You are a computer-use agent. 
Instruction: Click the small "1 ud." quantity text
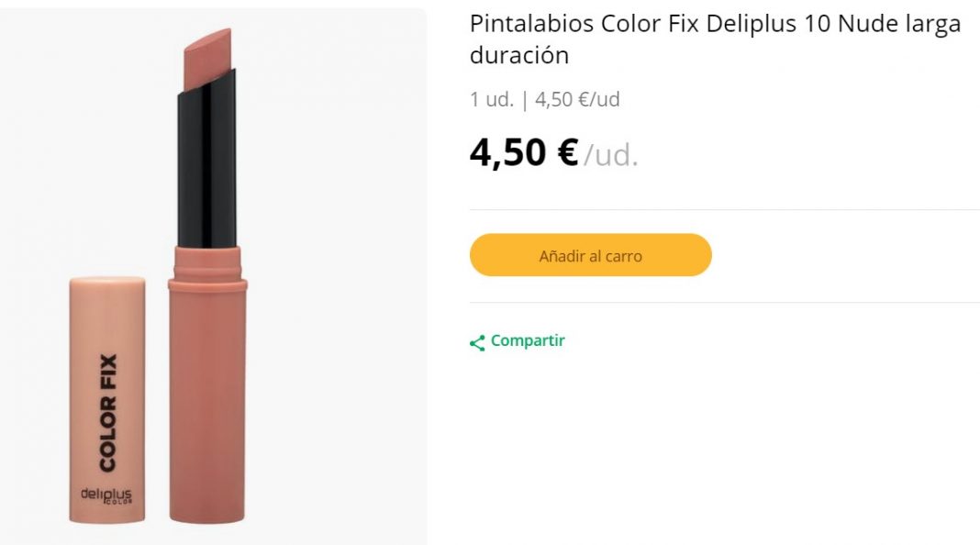492,99
